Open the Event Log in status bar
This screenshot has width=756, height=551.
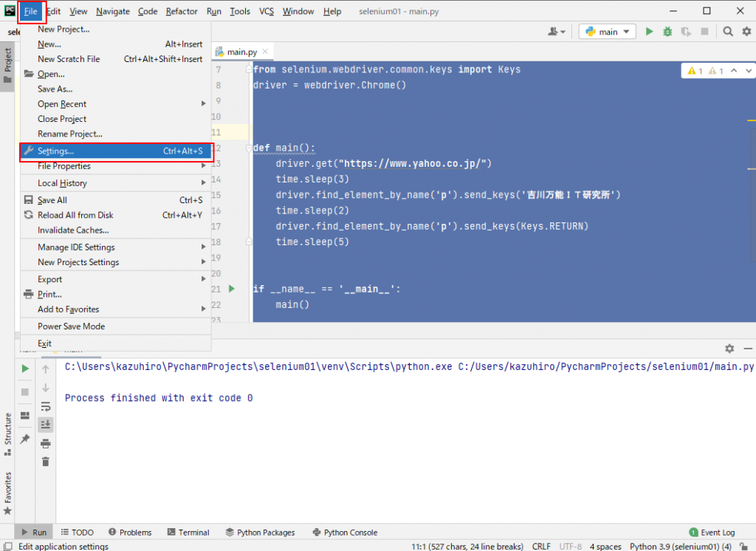(x=712, y=532)
